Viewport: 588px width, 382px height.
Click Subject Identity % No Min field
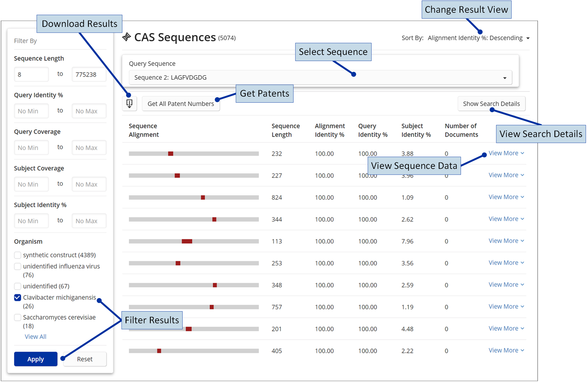click(x=31, y=221)
